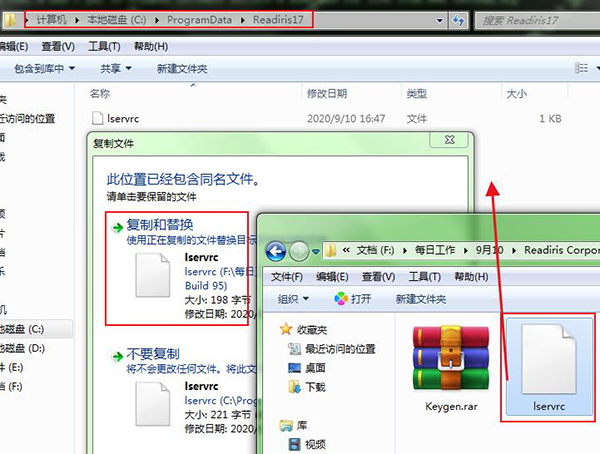
Task: Close the 复制文件 dialog
Action: coord(449,140)
